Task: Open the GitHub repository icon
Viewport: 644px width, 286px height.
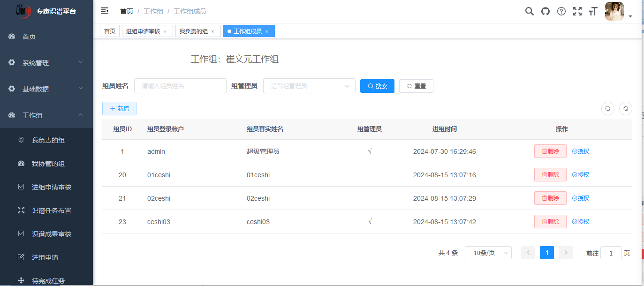Action: tap(545, 11)
